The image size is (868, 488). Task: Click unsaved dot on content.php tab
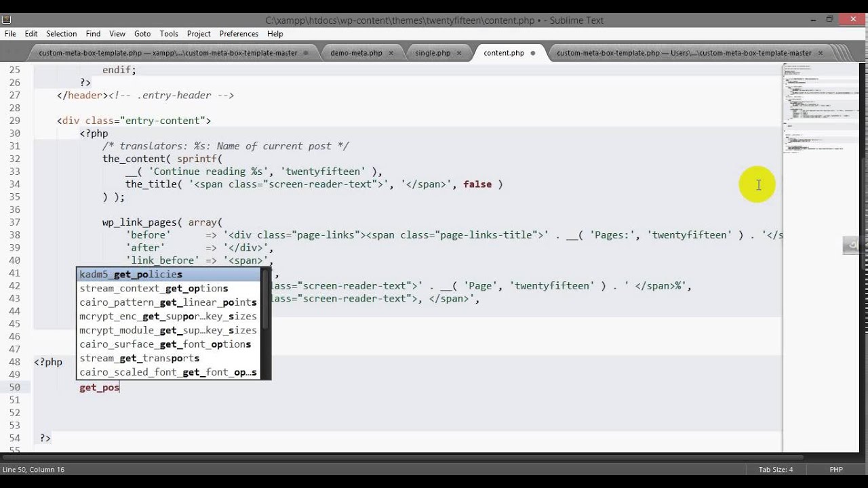(532, 53)
